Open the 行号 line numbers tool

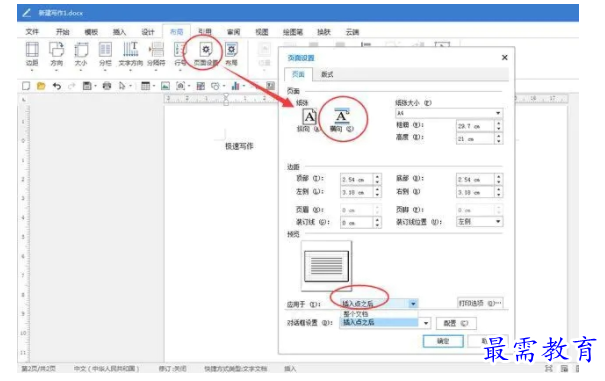point(180,54)
